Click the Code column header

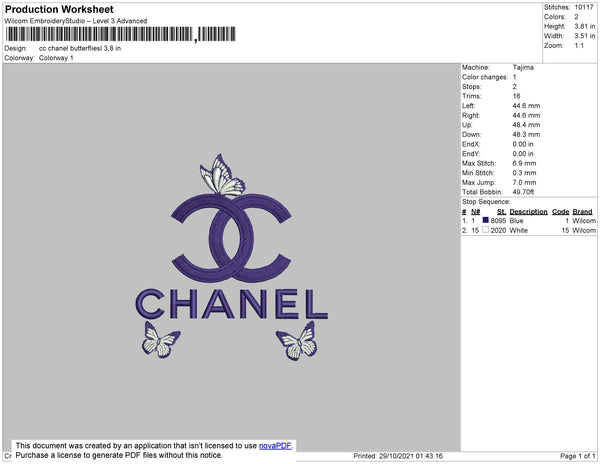(561, 212)
